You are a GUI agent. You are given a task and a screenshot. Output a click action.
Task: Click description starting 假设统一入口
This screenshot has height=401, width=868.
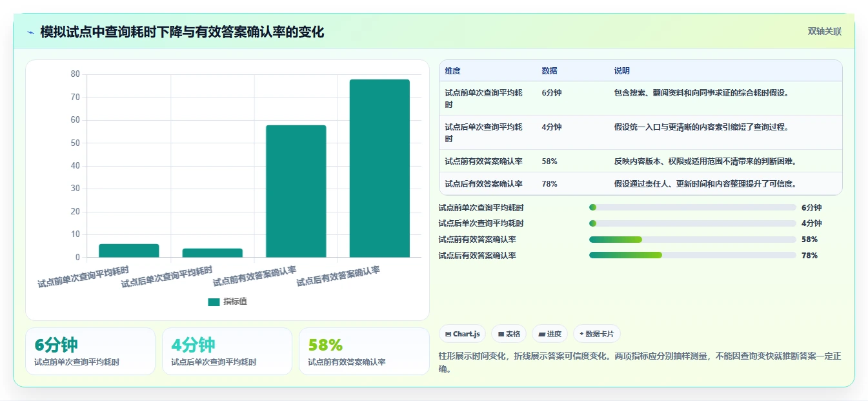tap(701, 127)
